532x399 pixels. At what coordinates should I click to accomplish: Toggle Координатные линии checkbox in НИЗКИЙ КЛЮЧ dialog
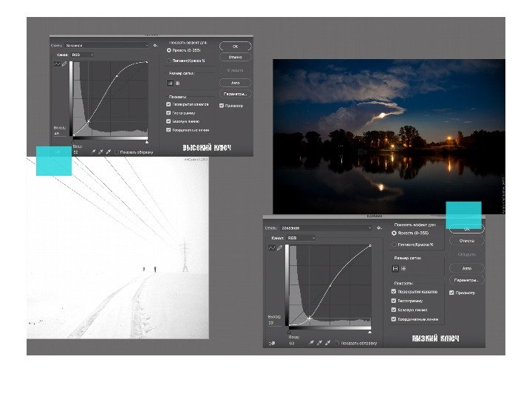click(394, 319)
